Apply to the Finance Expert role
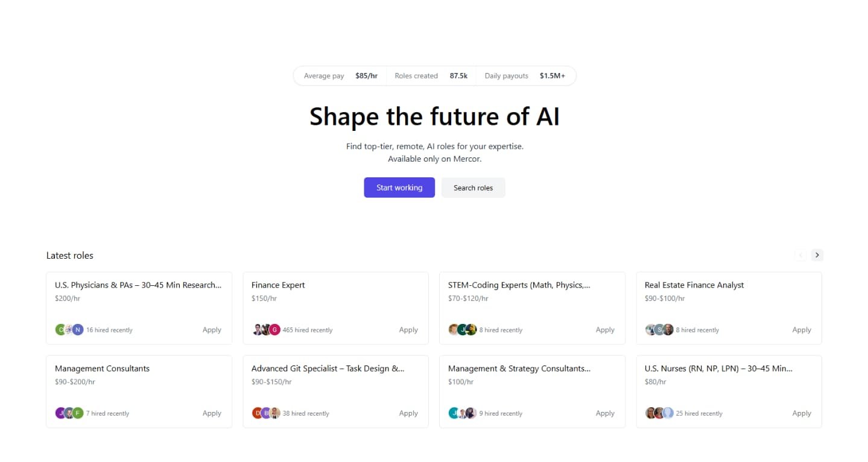Image resolution: width=868 pixels, height=462 pixels. 408,329
